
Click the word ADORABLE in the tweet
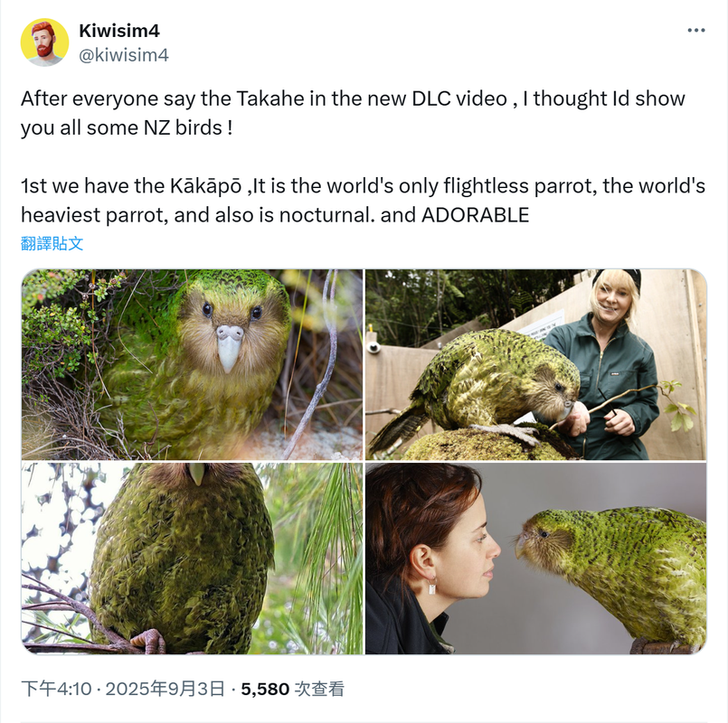point(475,215)
